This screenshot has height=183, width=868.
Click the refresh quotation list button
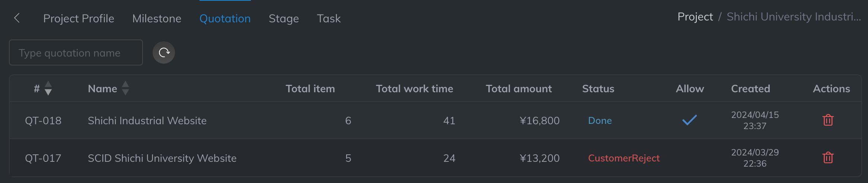click(164, 52)
